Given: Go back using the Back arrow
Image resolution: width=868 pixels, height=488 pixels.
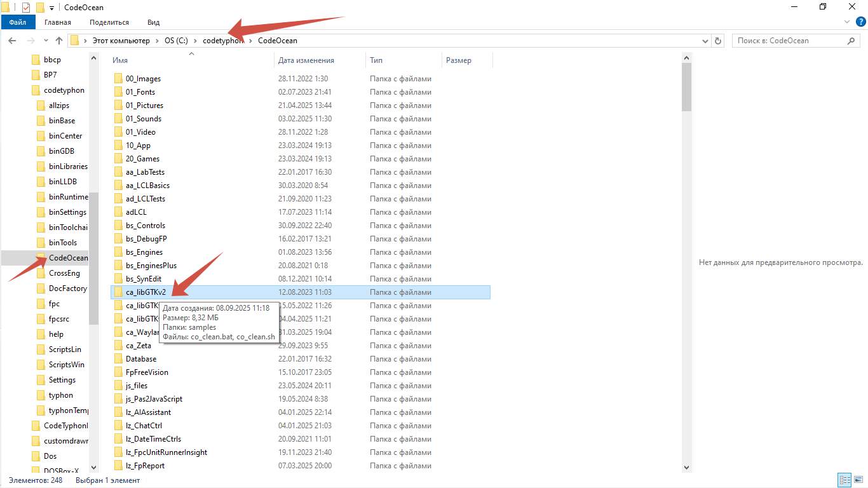Looking at the screenshot, I should 12,41.
